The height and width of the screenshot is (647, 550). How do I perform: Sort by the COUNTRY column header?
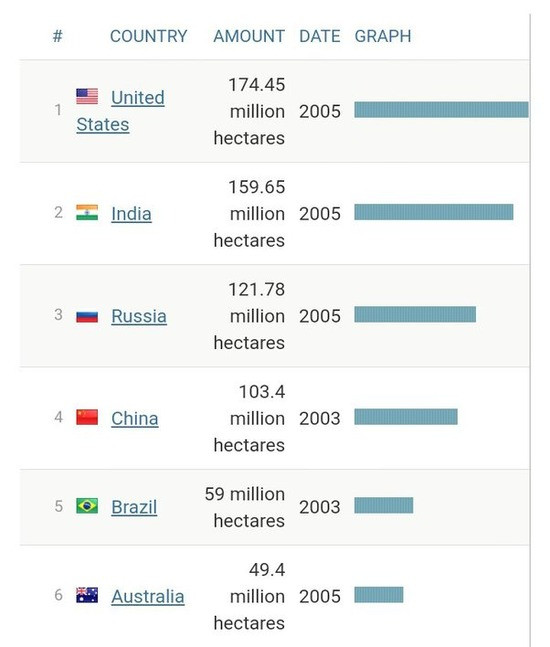tap(149, 36)
